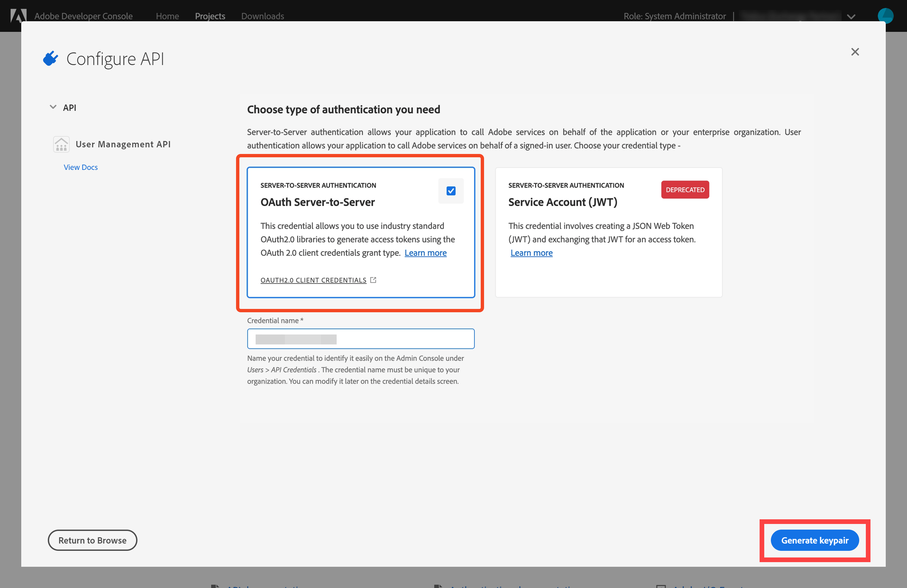Open the Downloads tab
The height and width of the screenshot is (588, 907).
click(x=263, y=16)
